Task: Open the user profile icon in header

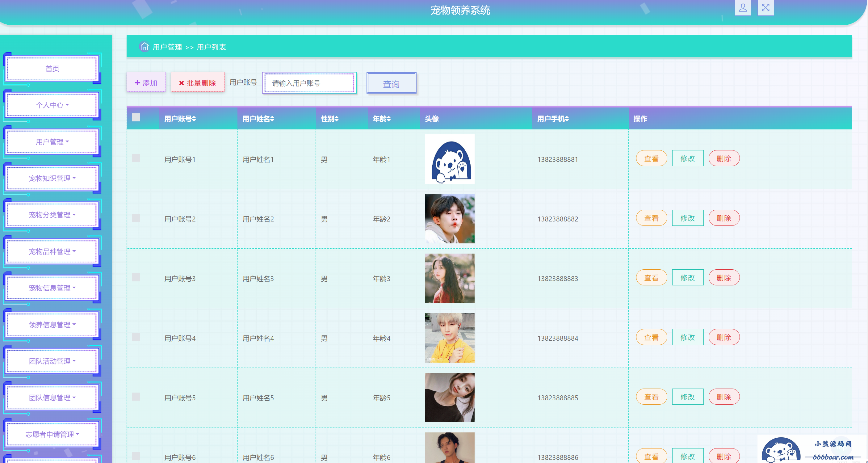Action: coord(743,7)
